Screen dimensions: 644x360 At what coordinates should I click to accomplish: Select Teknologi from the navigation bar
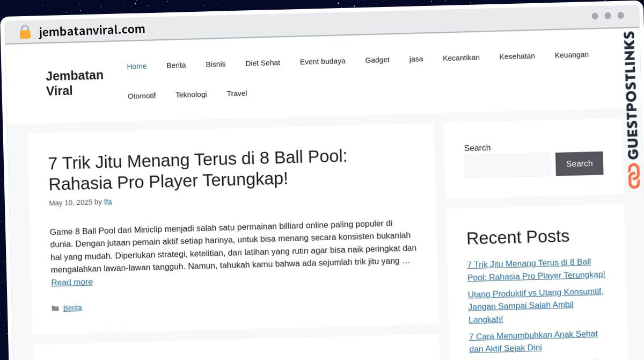pos(191,95)
